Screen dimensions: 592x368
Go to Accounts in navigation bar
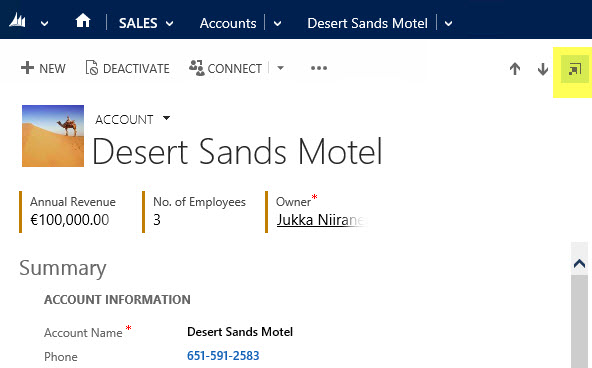[x=228, y=23]
